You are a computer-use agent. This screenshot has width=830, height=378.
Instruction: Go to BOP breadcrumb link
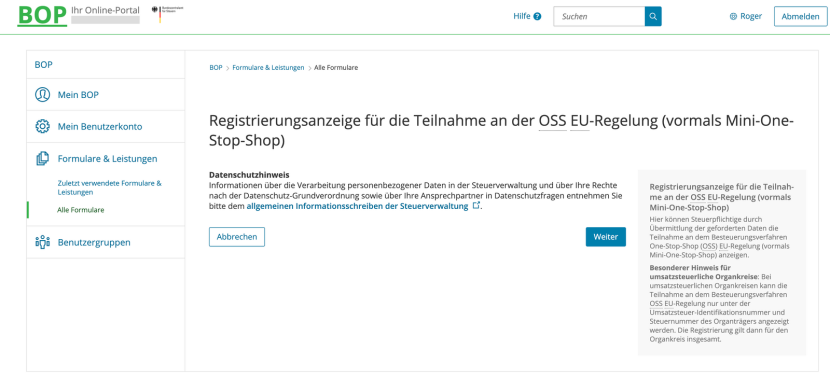216,68
